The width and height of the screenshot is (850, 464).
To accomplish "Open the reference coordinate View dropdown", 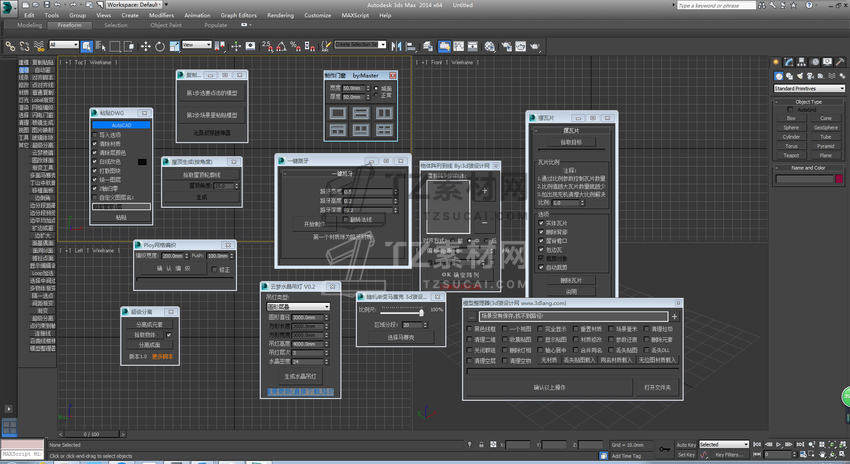I will 196,44.
